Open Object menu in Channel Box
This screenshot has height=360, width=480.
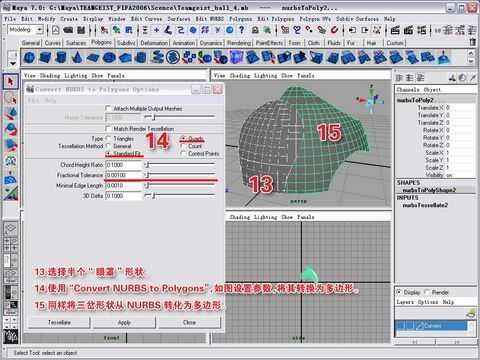coord(432,90)
